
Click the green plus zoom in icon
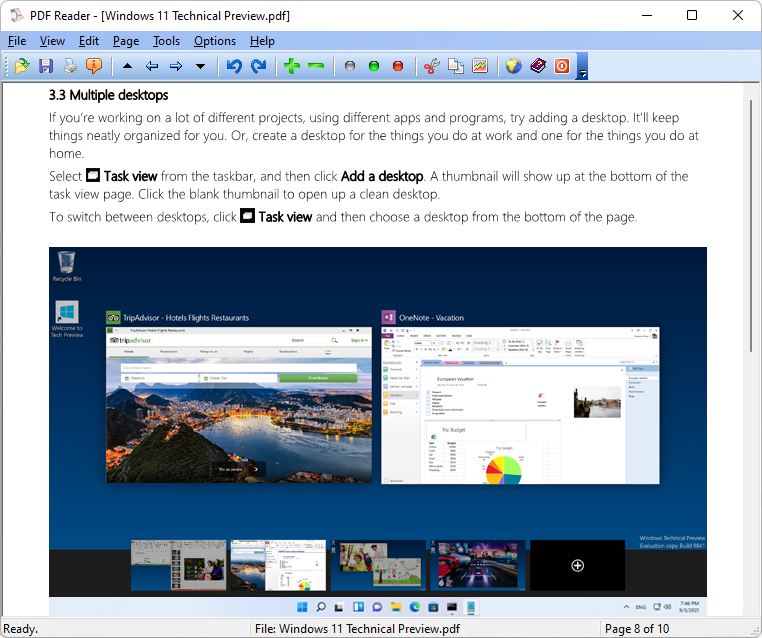[291, 66]
